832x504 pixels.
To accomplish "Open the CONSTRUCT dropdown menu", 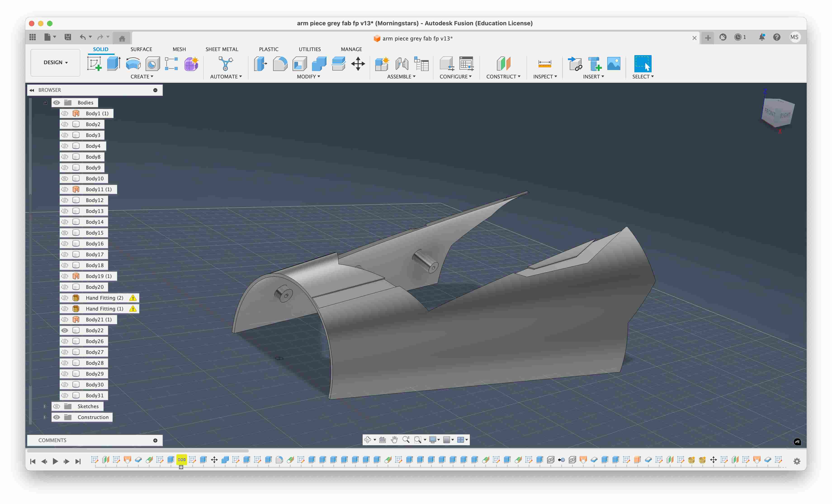I will [503, 77].
